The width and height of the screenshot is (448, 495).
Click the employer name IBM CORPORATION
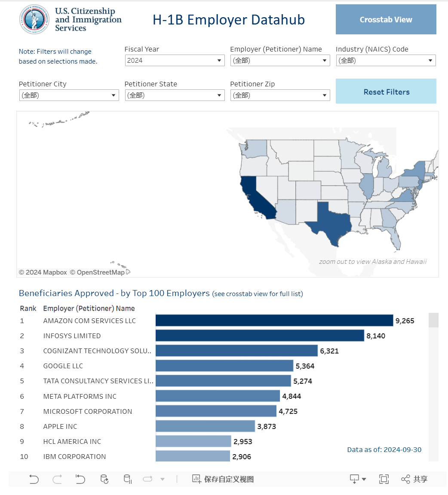coord(74,456)
